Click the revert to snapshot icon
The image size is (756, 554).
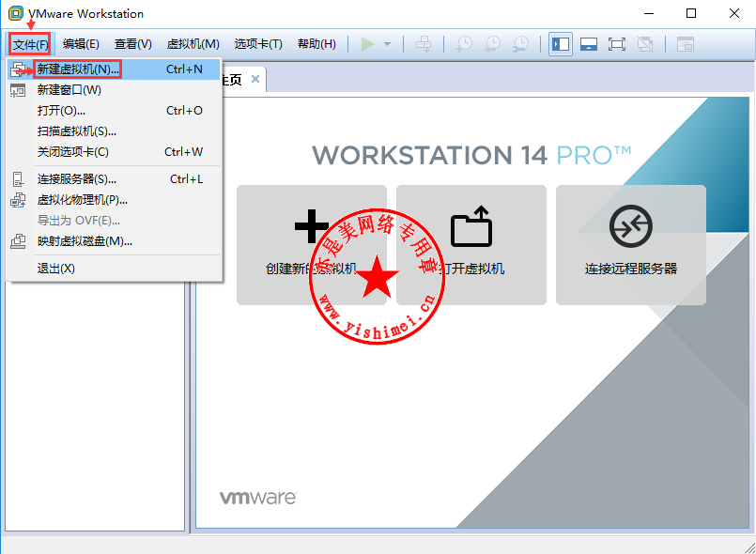[x=492, y=44]
